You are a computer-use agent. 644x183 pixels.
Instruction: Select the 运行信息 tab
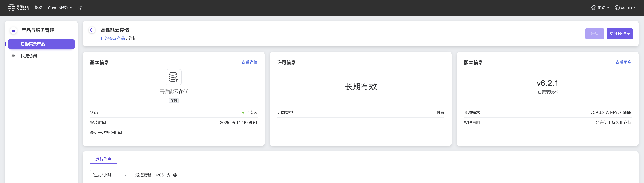point(103,159)
